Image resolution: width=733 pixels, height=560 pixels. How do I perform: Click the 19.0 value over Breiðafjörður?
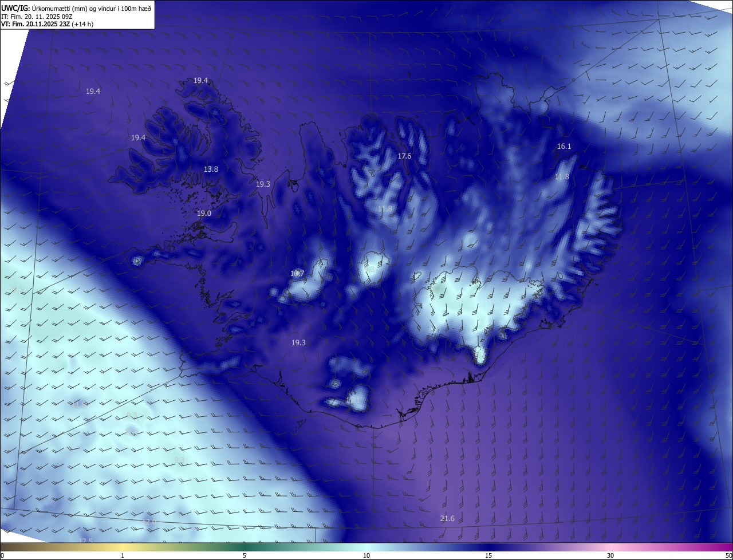[204, 213]
